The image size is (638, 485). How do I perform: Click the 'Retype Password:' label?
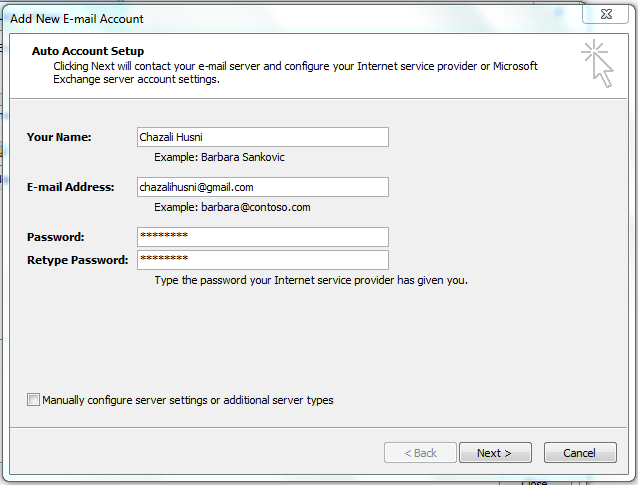pos(78,260)
